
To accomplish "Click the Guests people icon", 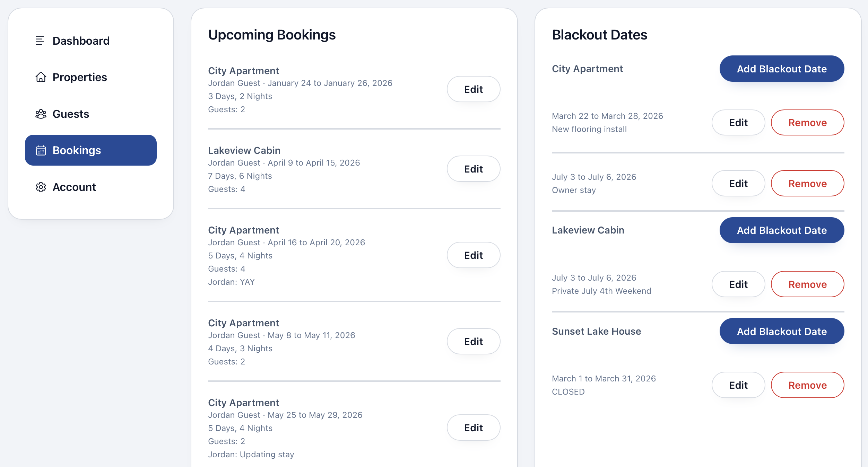I will coord(41,114).
